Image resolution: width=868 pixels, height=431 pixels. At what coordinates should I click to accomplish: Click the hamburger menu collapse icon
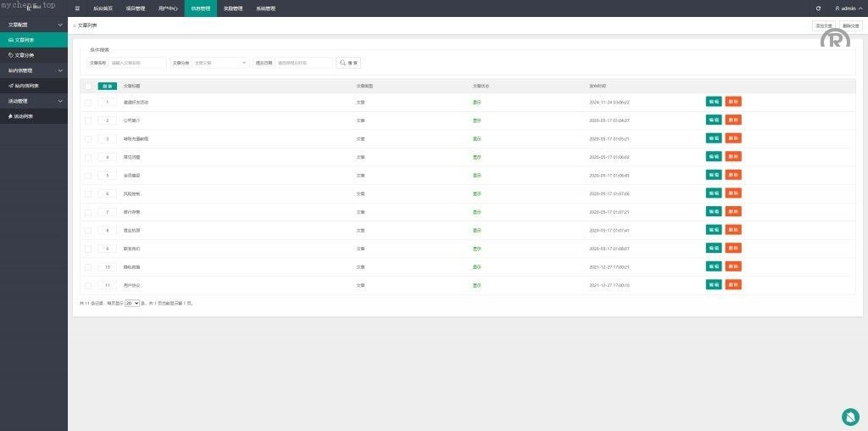[x=77, y=8]
